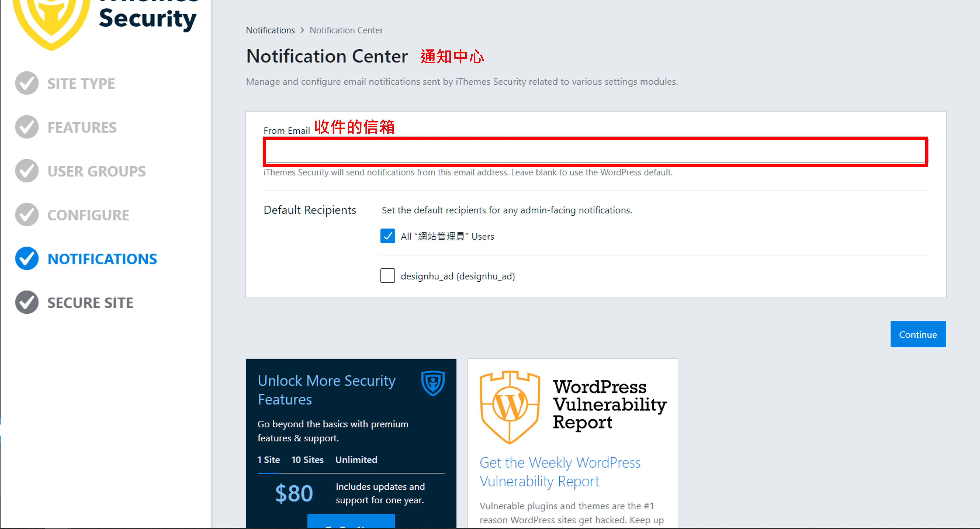The height and width of the screenshot is (529, 980).
Task: Uncheck the All 網站管理員 Users checkbox
Action: 387,236
